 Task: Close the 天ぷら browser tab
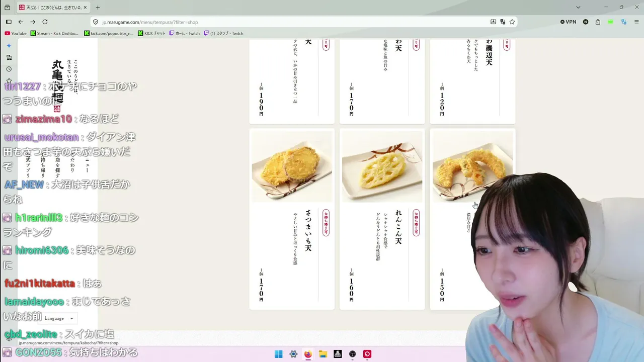pyautogui.click(x=86, y=8)
